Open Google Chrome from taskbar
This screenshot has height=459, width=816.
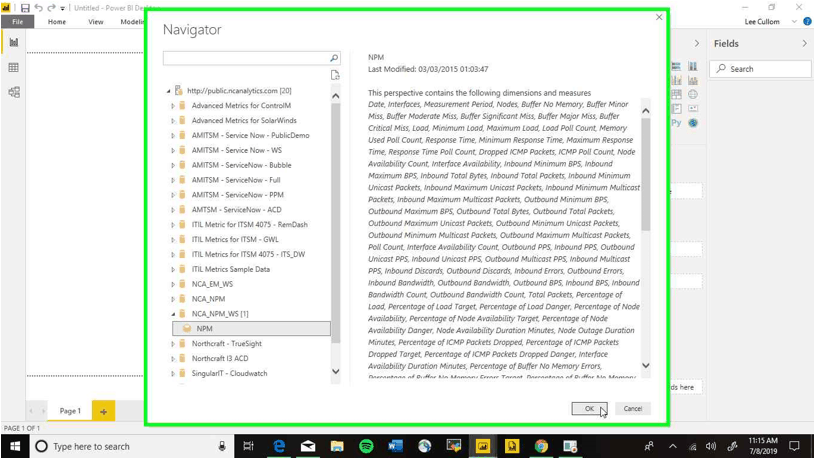(541, 447)
